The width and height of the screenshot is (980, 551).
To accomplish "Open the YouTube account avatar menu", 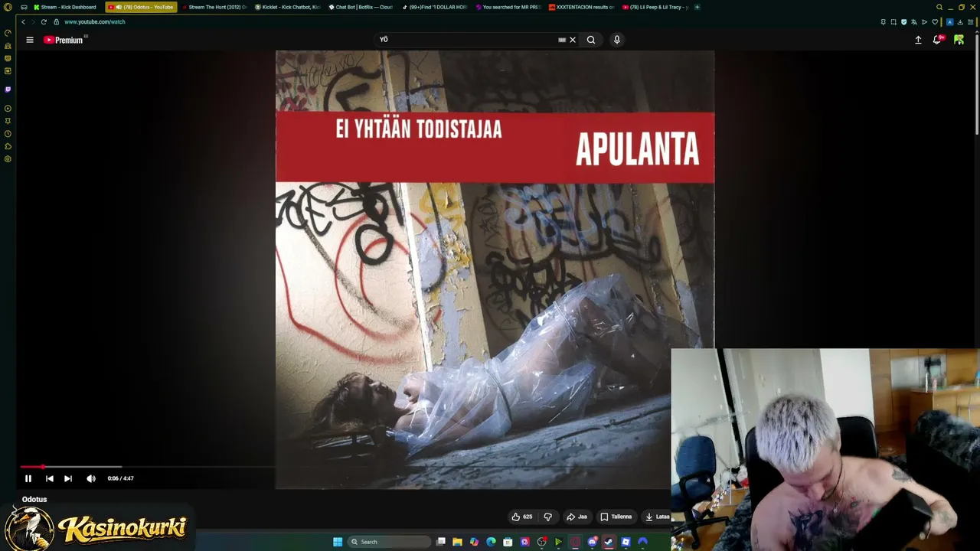I will pyautogui.click(x=959, y=40).
